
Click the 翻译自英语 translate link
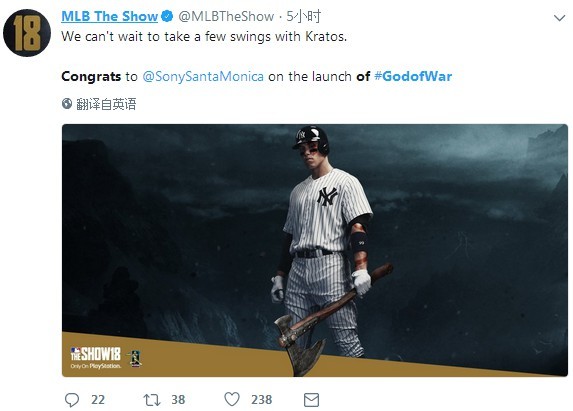pos(106,104)
